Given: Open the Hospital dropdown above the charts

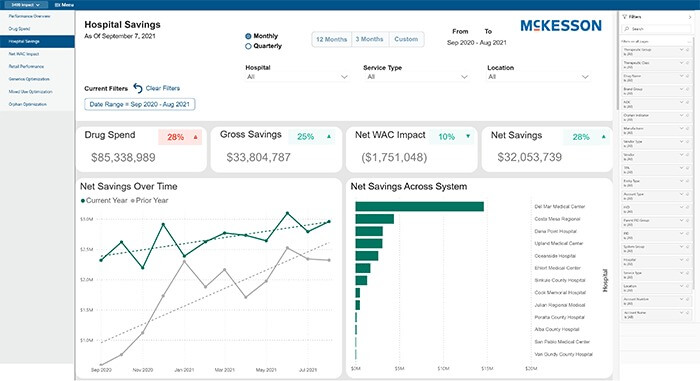Looking at the screenshot, I should (x=297, y=77).
